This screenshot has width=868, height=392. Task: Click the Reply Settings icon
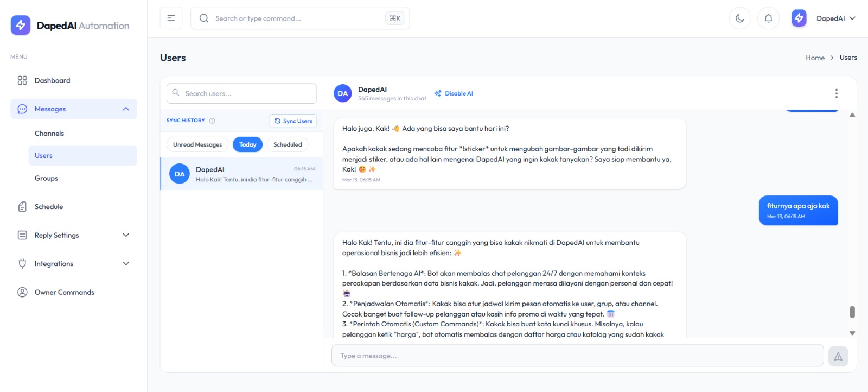click(x=22, y=235)
